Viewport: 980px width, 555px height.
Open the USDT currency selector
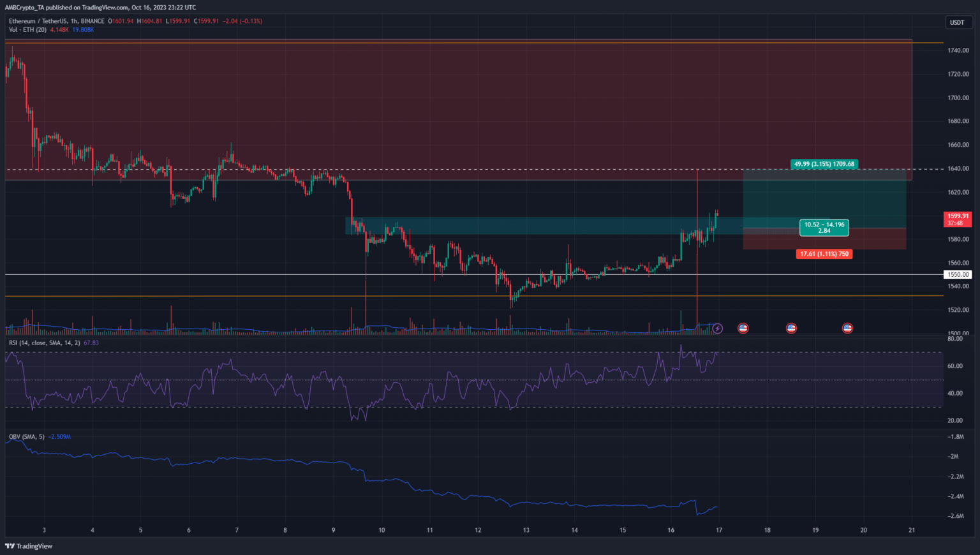click(957, 22)
